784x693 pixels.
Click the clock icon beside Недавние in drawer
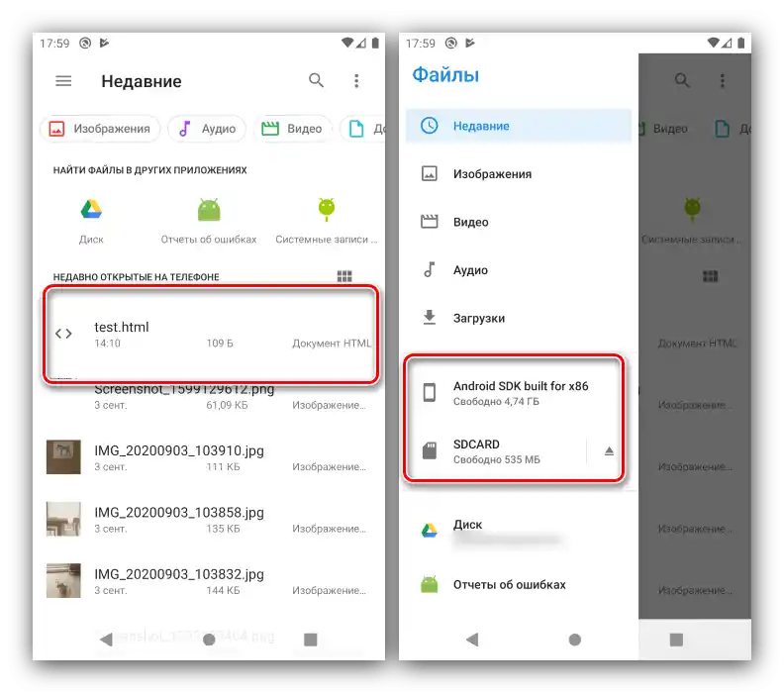[x=430, y=126]
